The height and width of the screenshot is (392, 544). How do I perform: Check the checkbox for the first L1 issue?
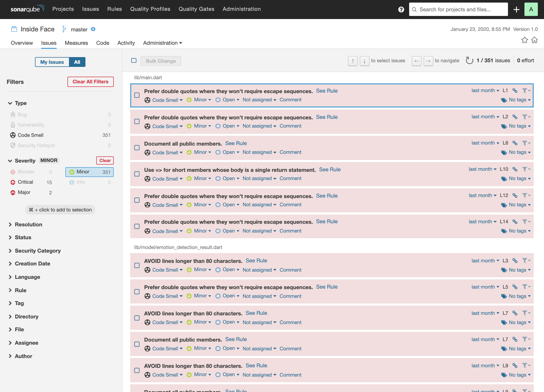point(137,95)
